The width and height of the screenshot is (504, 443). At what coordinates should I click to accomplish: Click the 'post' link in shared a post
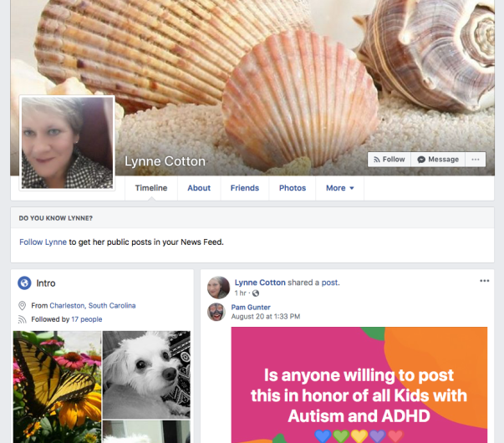click(330, 283)
